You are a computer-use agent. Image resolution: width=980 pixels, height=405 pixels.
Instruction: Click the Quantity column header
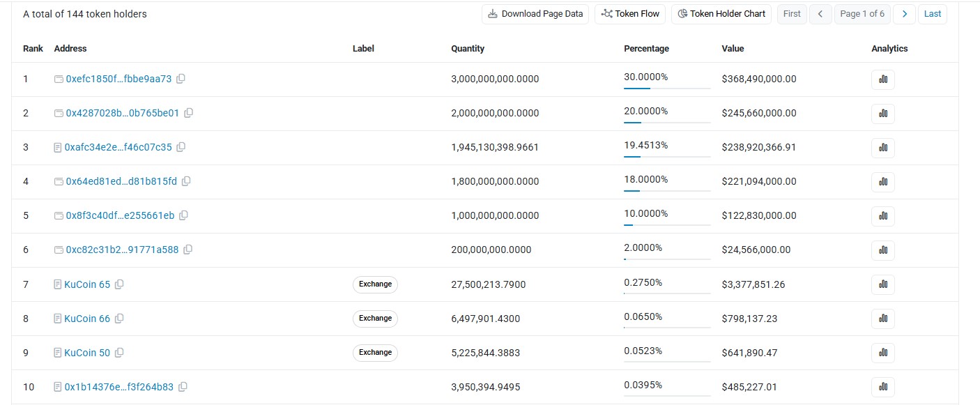point(468,49)
